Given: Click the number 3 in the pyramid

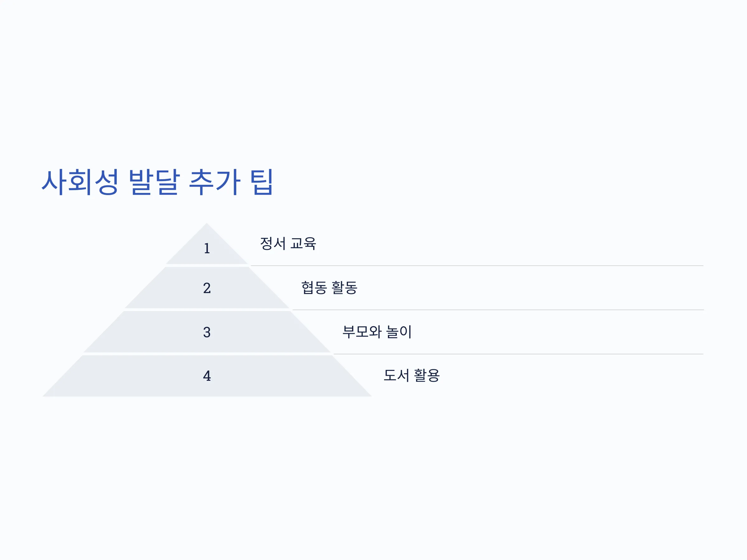Looking at the screenshot, I should click(207, 332).
